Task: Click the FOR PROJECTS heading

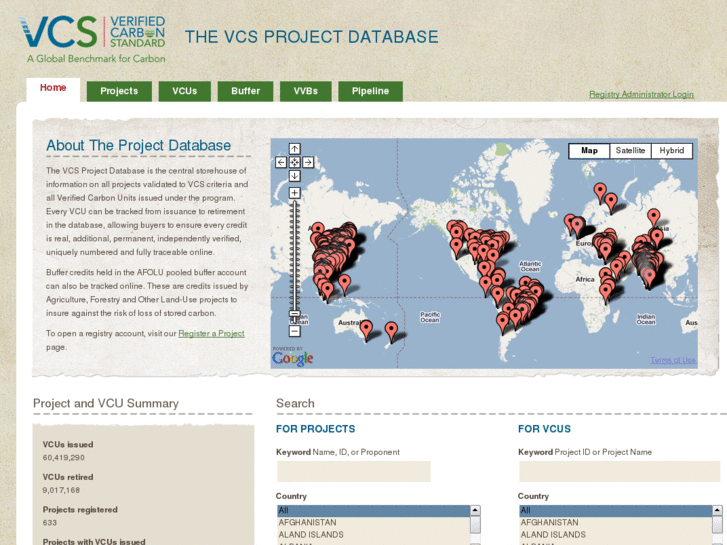Action: [315, 429]
